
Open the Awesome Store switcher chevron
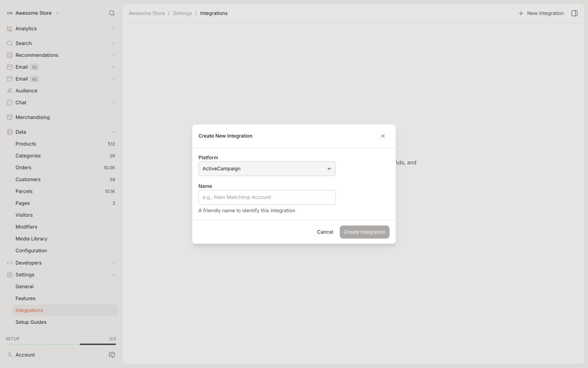click(58, 13)
